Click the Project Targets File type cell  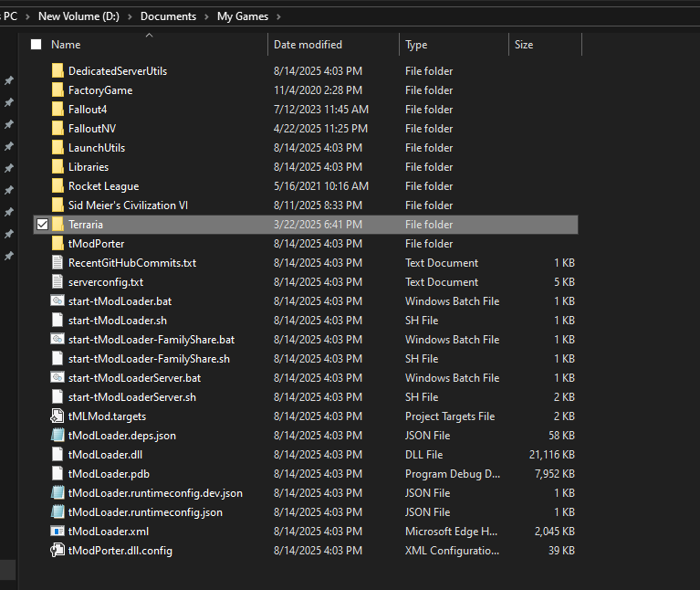(450, 416)
